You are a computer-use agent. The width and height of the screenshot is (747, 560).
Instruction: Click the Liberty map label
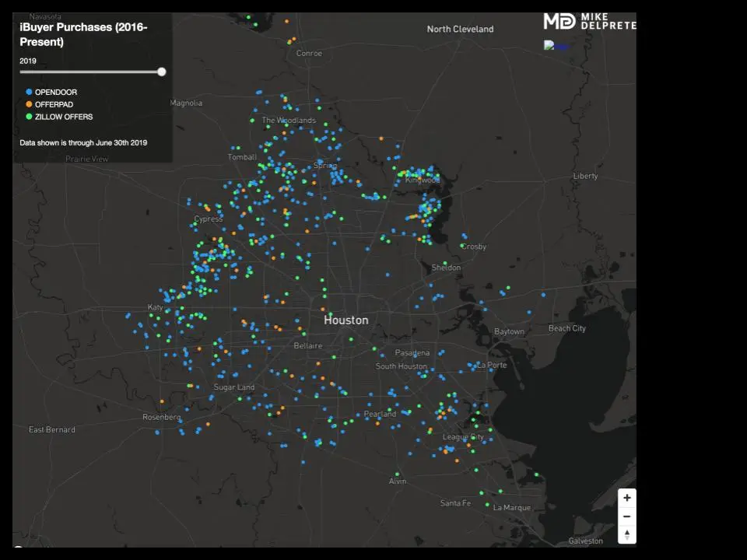(x=585, y=177)
